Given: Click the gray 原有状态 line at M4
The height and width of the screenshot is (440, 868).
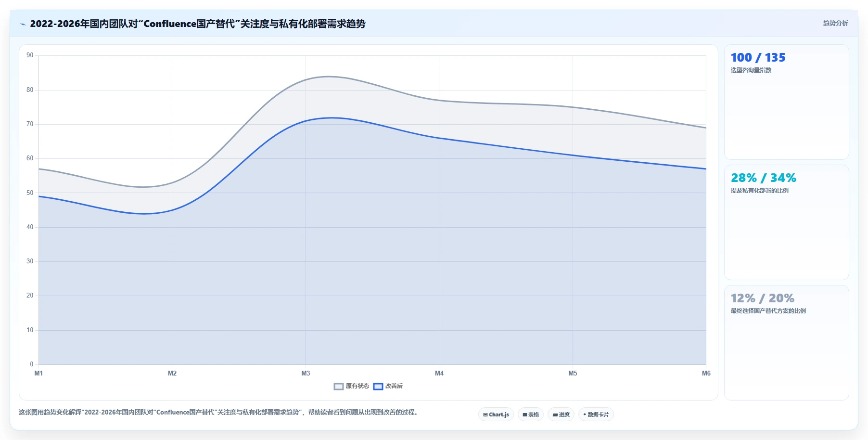Looking at the screenshot, I should (439, 100).
